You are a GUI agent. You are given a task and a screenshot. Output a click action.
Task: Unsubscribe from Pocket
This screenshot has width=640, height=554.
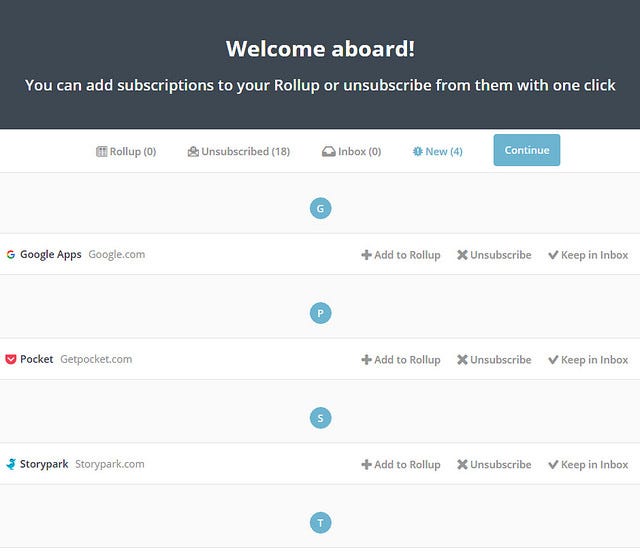tap(494, 360)
